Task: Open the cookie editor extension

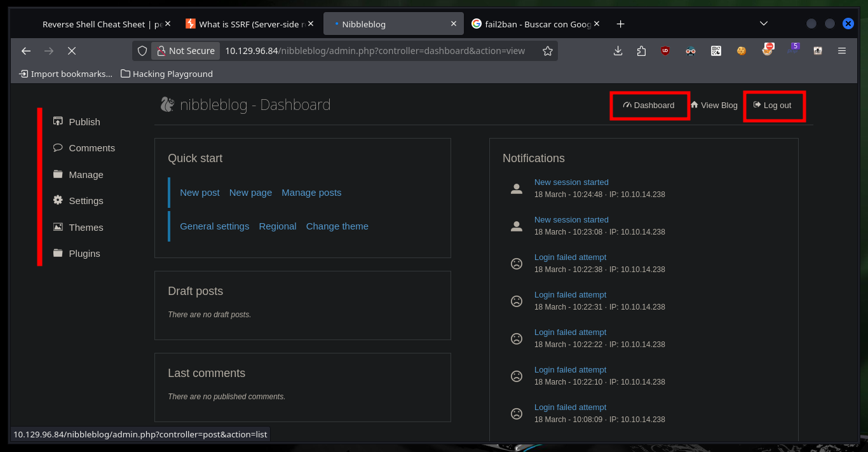Action: 742,51
